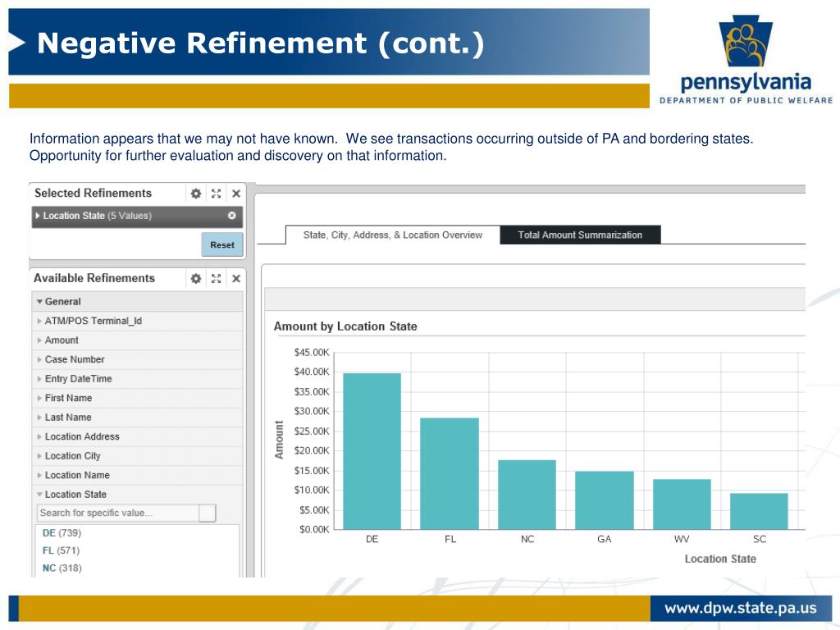
Task: Maximize the Selected Refinements panel
Action: (216, 194)
